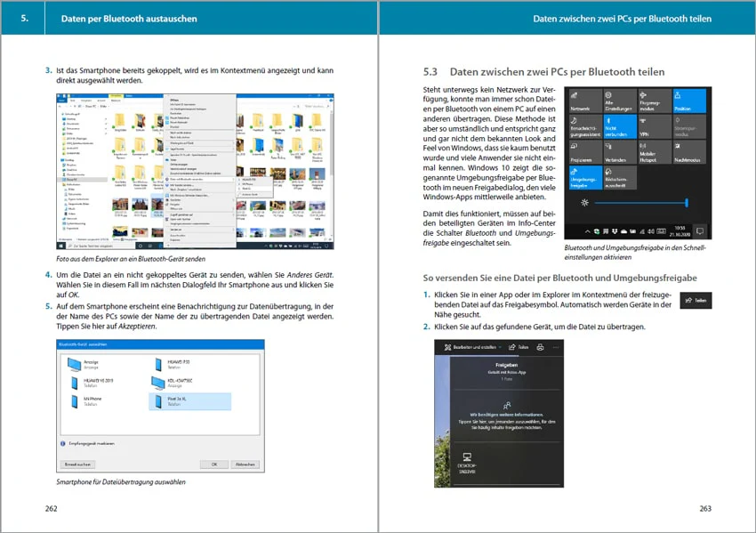The height and width of the screenshot is (533, 756).
Task: Select Mi Phone in the device list
Action: [85, 401]
